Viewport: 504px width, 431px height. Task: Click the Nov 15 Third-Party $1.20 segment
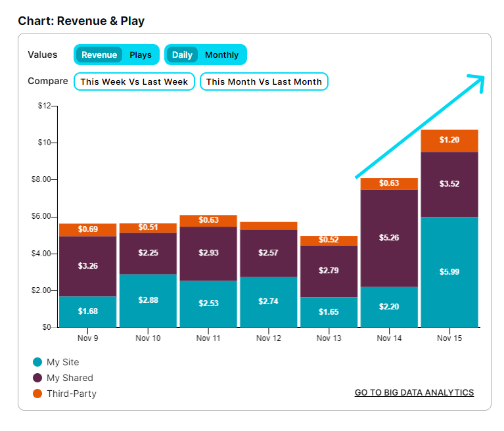(x=449, y=141)
